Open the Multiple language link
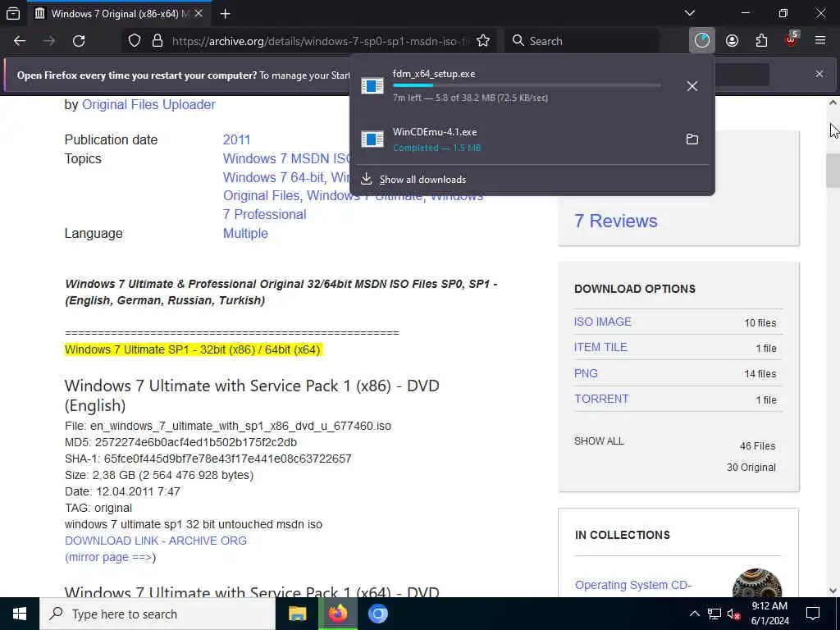 click(x=245, y=234)
